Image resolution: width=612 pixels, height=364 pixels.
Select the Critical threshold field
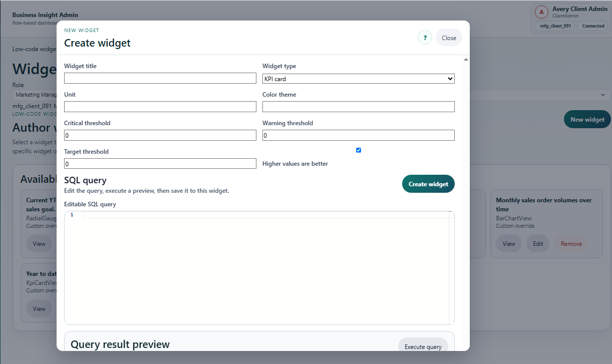pos(160,135)
